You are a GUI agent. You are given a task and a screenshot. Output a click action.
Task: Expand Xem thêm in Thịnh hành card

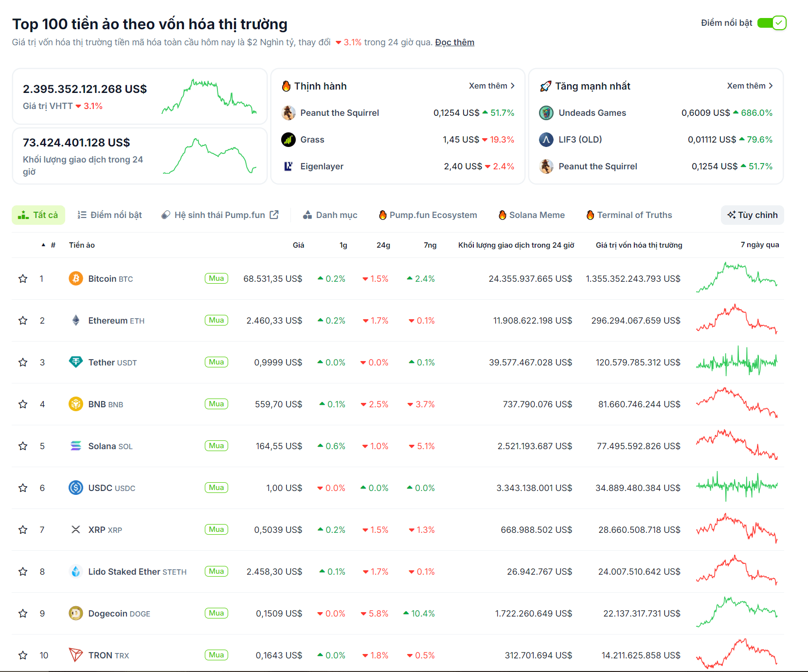(x=492, y=86)
